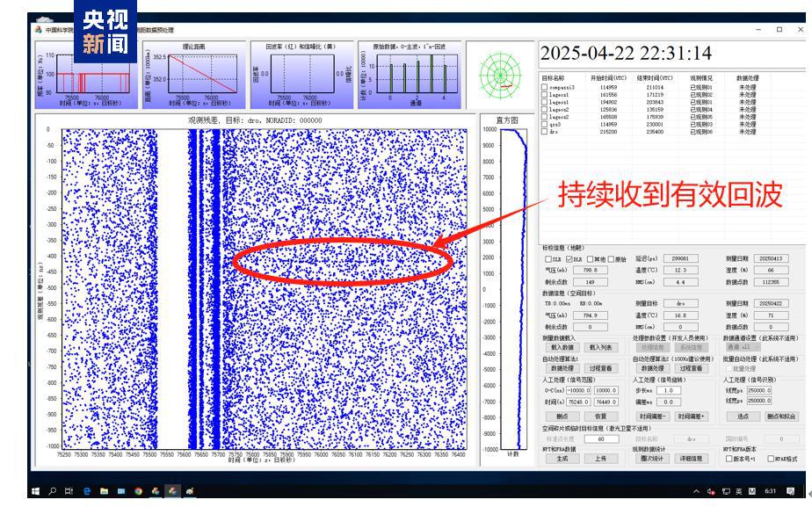The height and width of the screenshot is (507, 812).
Task: Open the network tray icon
Action: pos(726,491)
